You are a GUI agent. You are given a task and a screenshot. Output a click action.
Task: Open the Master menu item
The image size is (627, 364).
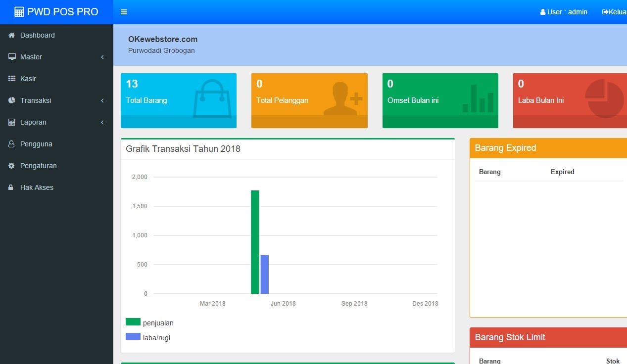click(x=56, y=57)
